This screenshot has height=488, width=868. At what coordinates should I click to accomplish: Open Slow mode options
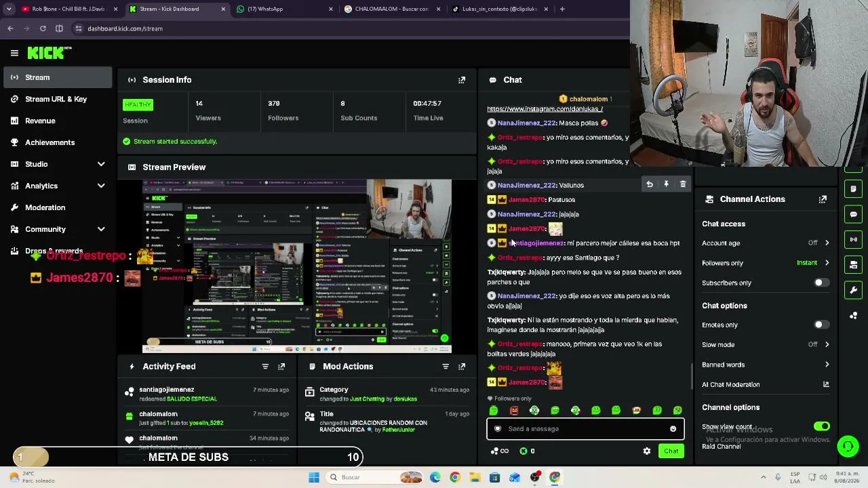pos(766,344)
